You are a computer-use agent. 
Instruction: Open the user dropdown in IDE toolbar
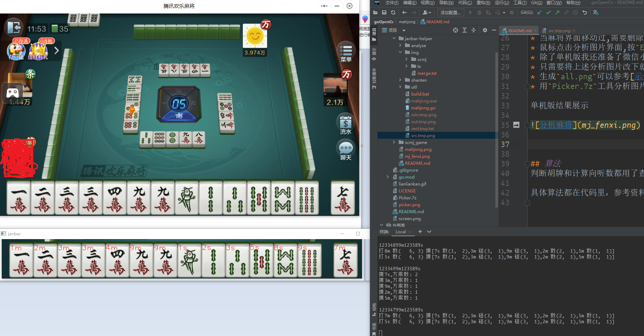[x=427, y=12]
